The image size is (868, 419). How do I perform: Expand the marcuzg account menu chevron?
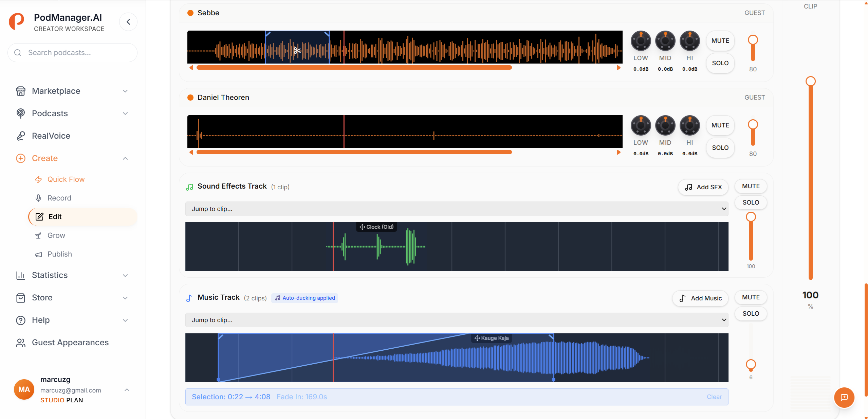pyautogui.click(x=127, y=390)
